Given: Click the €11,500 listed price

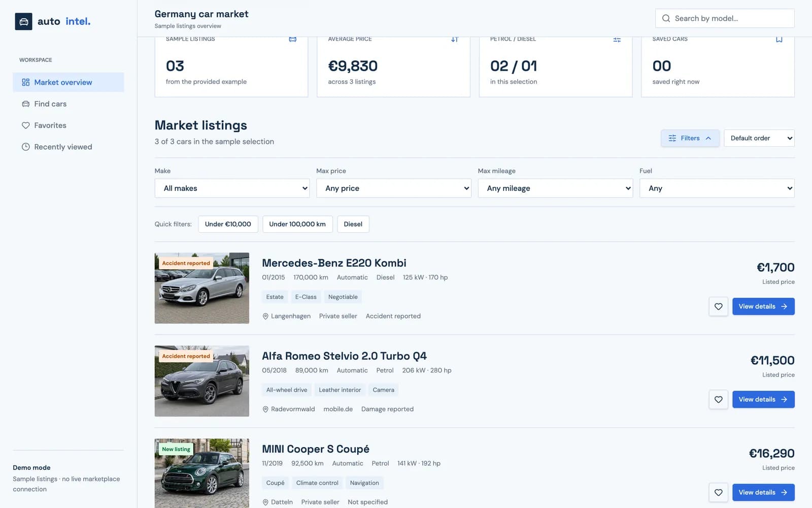Looking at the screenshot, I should pyautogui.click(x=772, y=360).
